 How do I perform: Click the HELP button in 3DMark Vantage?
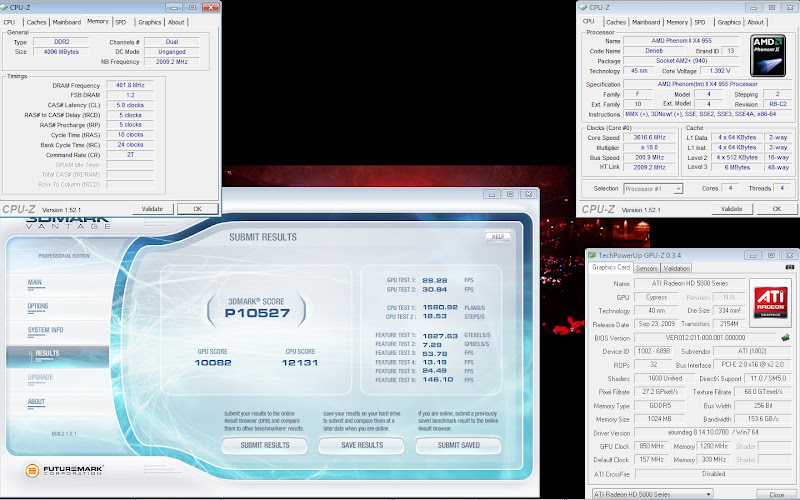(x=497, y=237)
